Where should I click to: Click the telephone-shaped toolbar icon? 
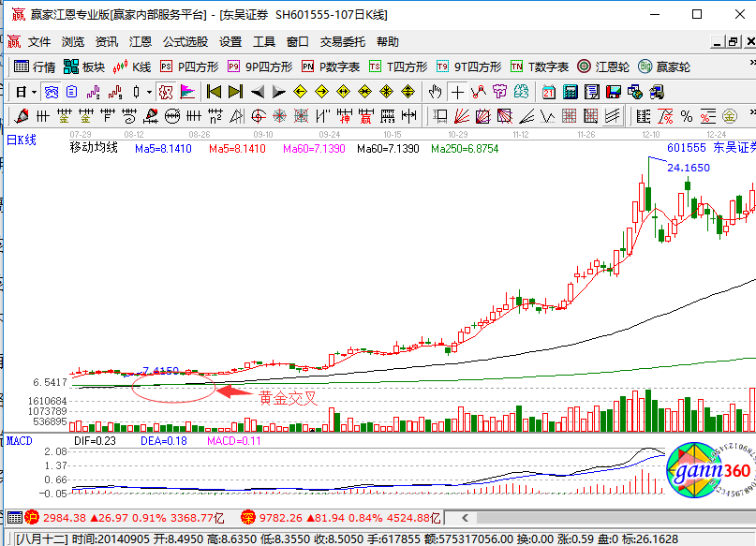[x=52, y=92]
